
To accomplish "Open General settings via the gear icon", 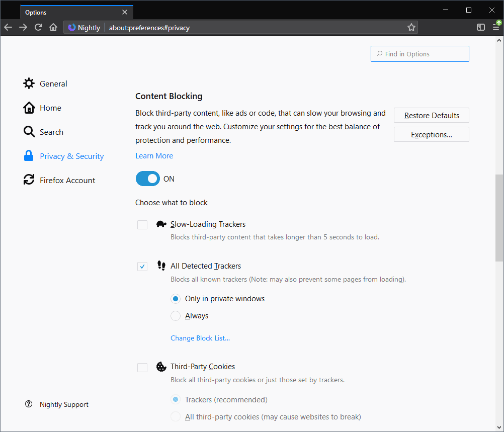I will pos(29,83).
